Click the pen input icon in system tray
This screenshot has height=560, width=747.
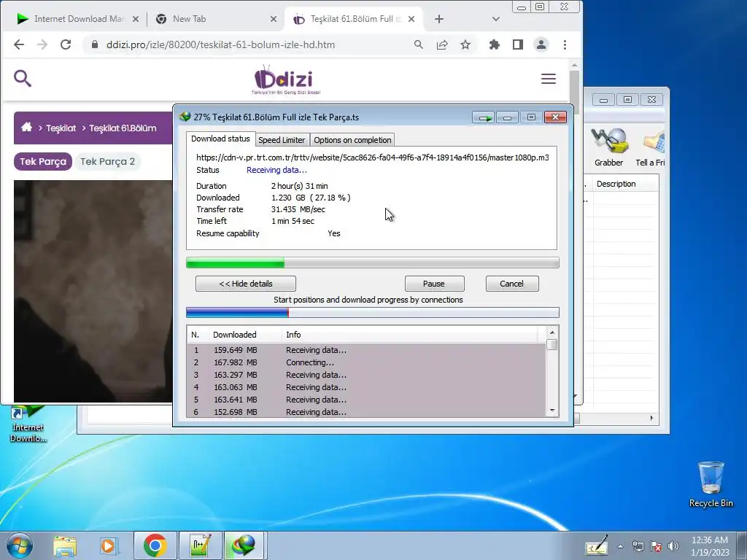(x=597, y=546)
